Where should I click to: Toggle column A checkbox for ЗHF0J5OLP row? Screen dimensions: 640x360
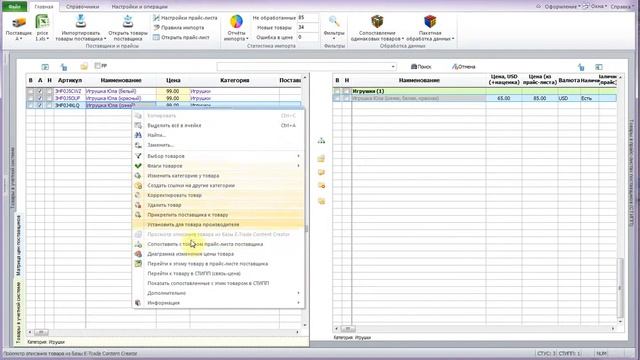coord(40,98)
